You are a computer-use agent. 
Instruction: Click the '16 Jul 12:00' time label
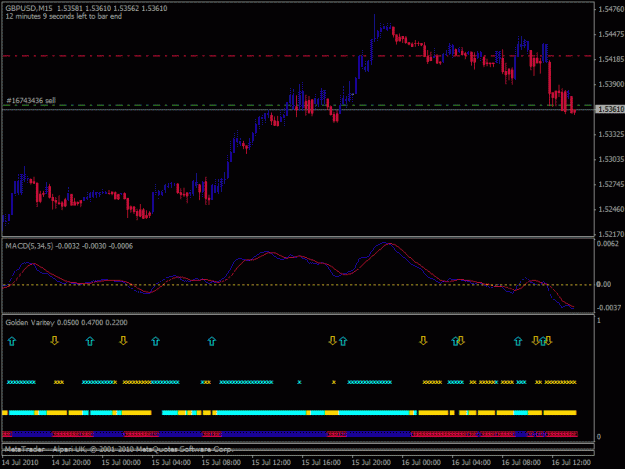(571, 462)
